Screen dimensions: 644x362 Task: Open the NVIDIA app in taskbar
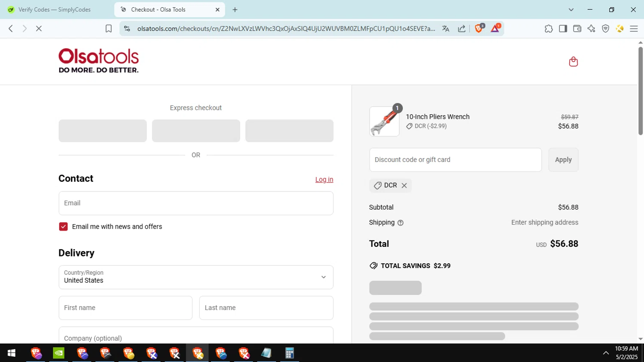tap(59, 353)
